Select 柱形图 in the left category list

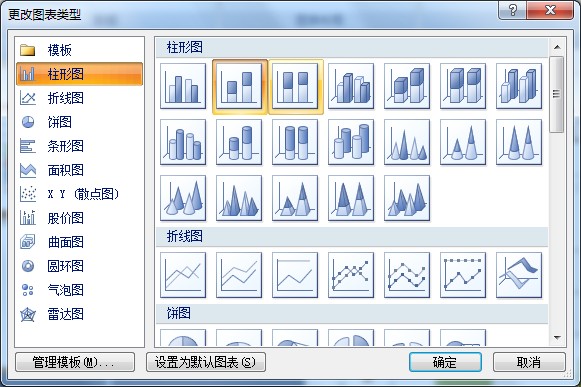79,74
